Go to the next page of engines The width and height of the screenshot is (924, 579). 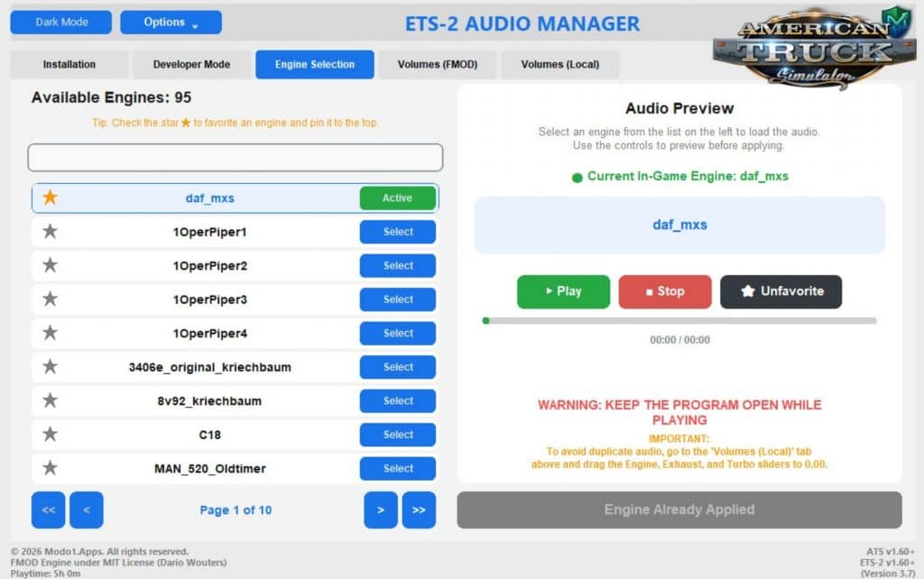pyautogui.click(x=381, y=510)
